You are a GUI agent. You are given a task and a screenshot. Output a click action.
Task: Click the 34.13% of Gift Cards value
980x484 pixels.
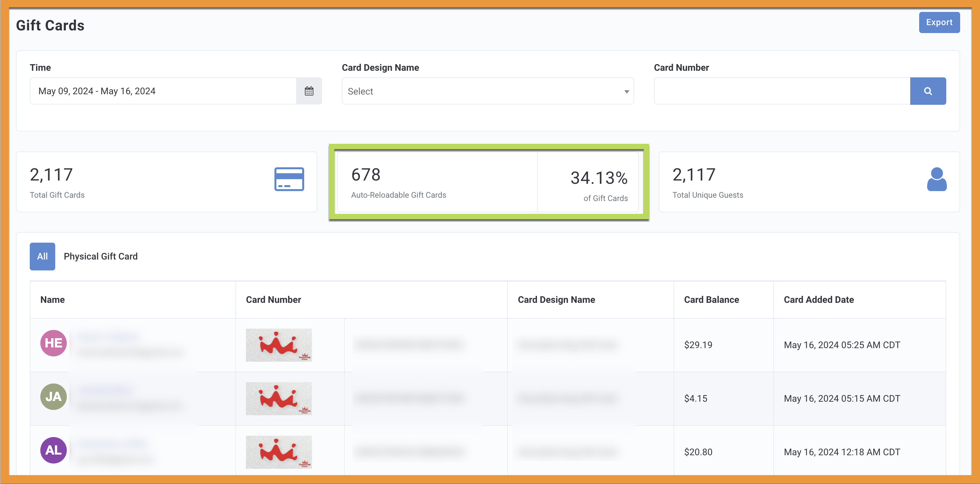599,178
